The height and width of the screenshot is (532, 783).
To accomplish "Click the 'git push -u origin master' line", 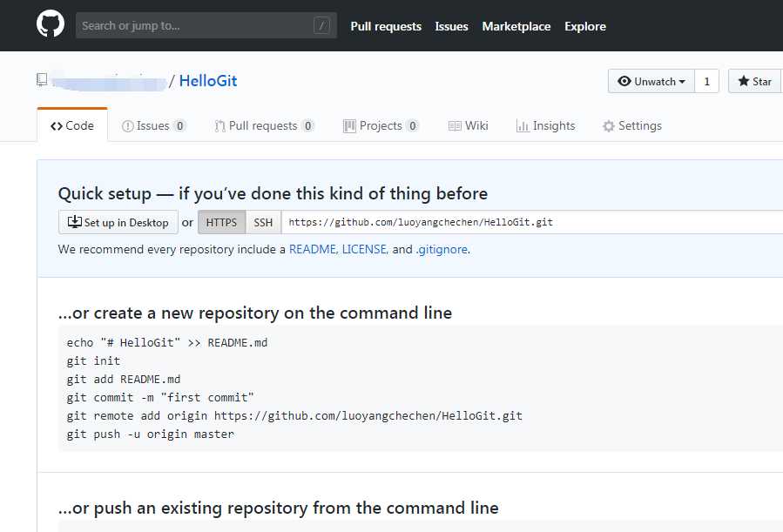I will pos(151,434).
